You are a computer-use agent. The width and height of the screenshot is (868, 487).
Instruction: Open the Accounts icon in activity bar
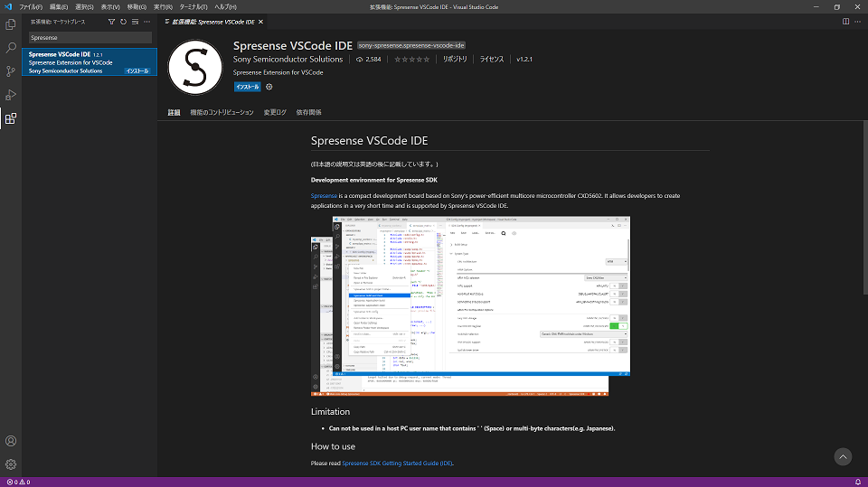point(11,441)
